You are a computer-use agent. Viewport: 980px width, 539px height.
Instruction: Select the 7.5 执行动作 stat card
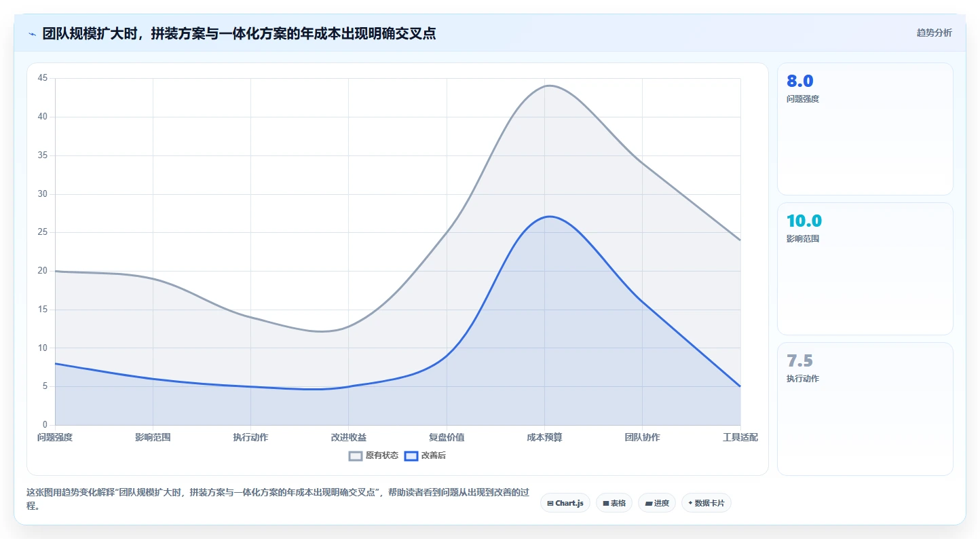coord(865,409)
